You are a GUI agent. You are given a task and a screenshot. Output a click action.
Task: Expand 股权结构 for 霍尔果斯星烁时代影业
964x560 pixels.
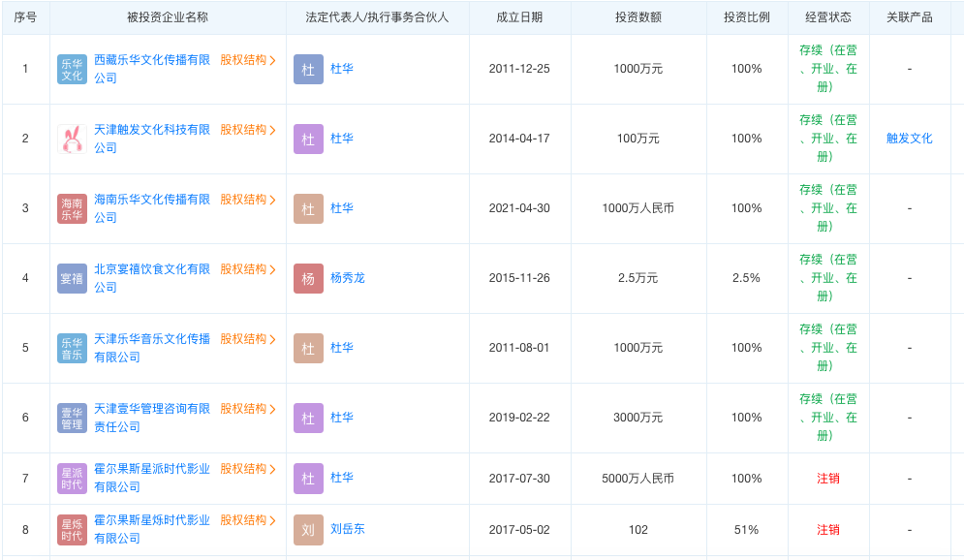click(x=248, y=520)
